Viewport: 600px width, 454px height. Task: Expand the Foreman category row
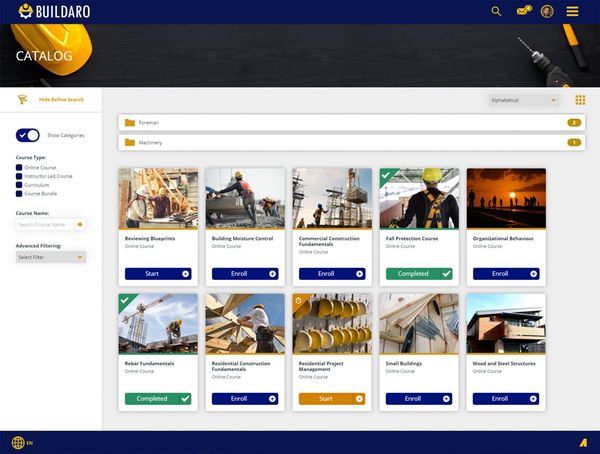[352, 122]
